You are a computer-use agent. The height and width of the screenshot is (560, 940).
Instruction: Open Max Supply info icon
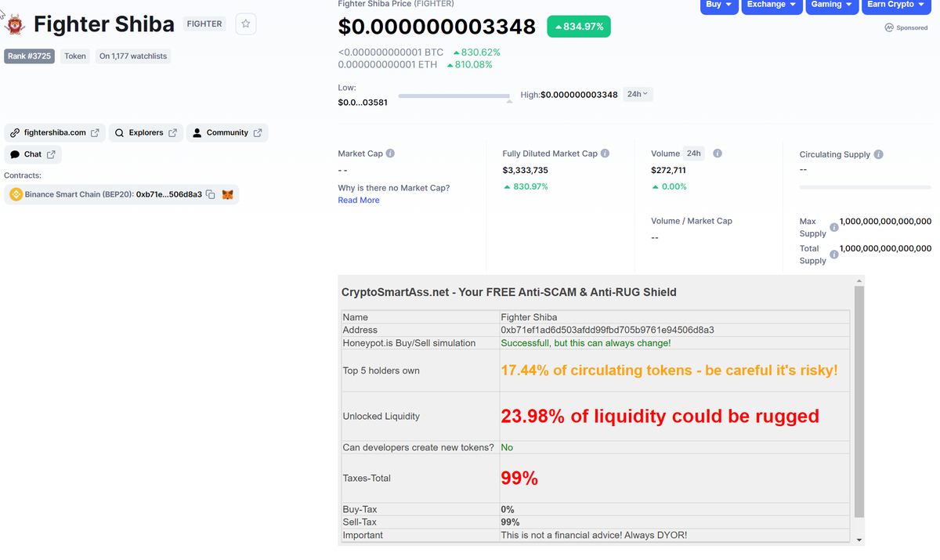click(833, 227)
